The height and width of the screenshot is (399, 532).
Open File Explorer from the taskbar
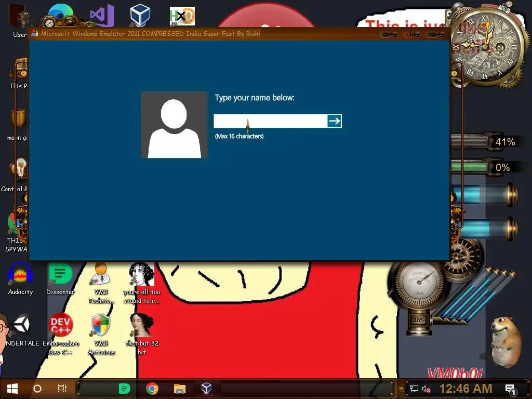click(179, 389)
